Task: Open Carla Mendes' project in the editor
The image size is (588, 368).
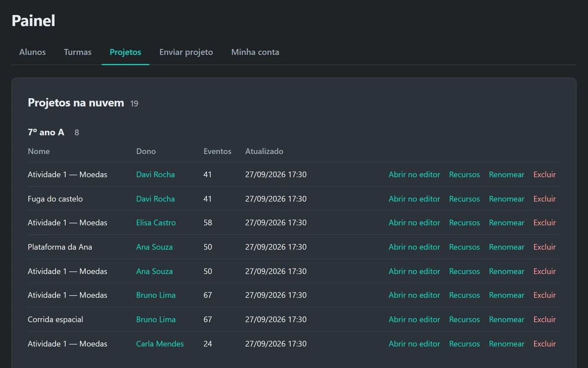Action: 414,344
